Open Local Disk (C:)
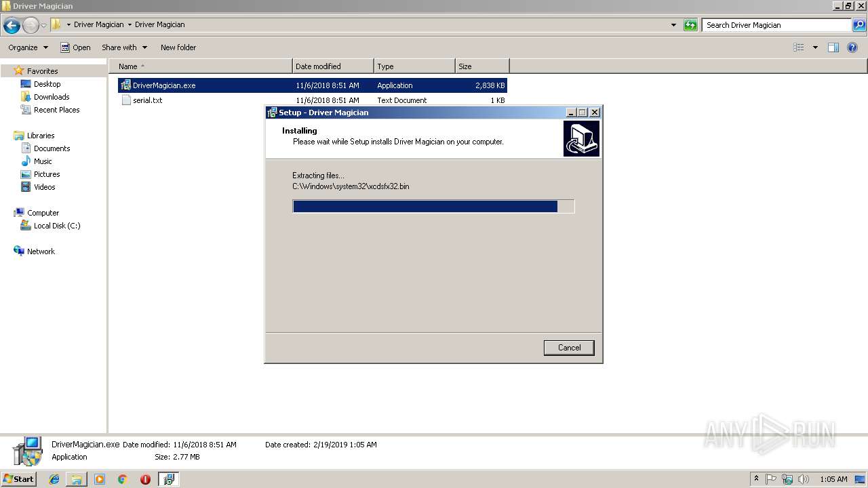The width and height of the screenshot is (868, 488). 51,226
